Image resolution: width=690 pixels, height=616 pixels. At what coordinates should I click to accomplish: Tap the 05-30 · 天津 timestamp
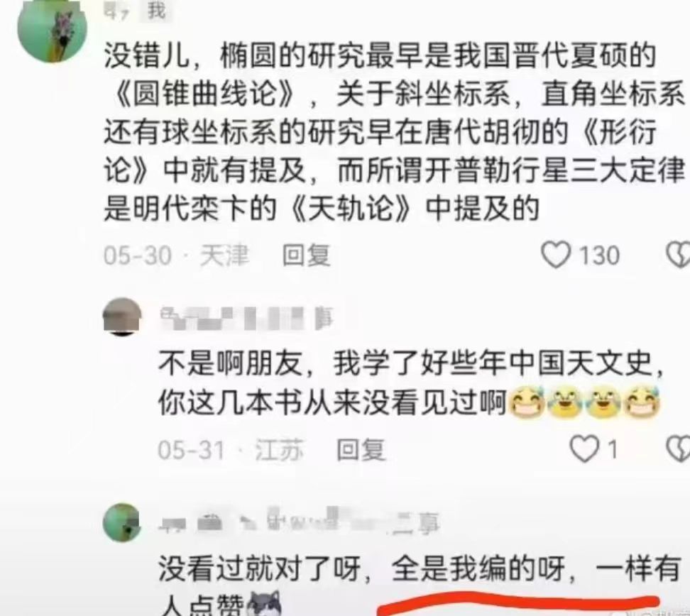pyautogui.click(x=177, y=255)
